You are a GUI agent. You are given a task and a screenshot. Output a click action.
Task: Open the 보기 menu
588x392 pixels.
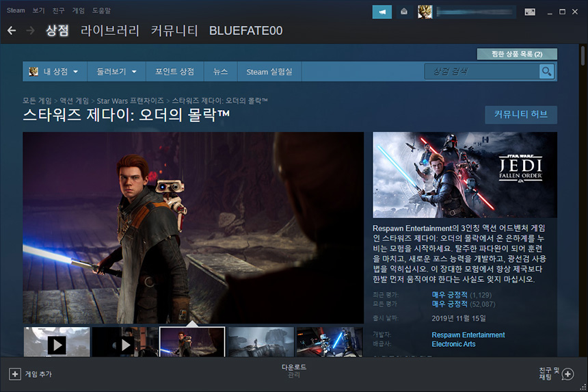coord(38,10)
